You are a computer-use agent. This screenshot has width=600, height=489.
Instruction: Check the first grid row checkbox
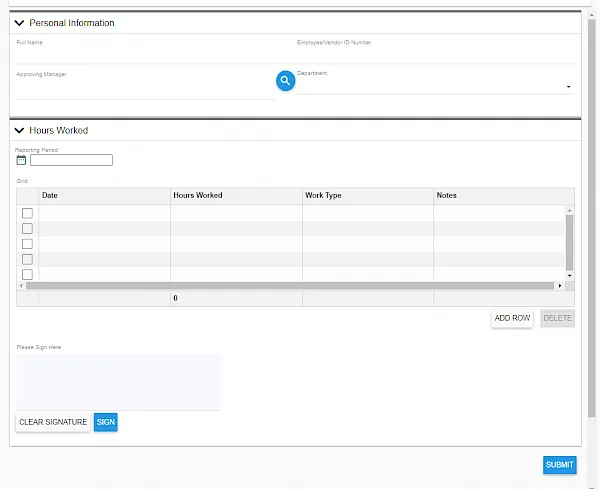coord(27,213)
